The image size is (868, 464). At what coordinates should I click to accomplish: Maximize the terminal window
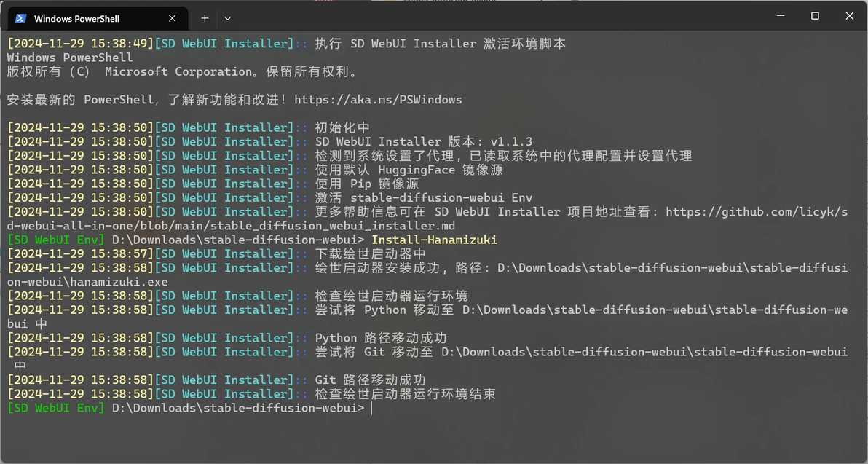coord(815,16)
